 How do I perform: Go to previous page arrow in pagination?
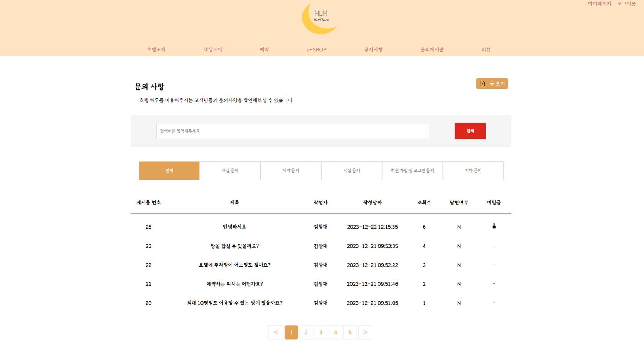pyautogui.click(x=276, y=332)
